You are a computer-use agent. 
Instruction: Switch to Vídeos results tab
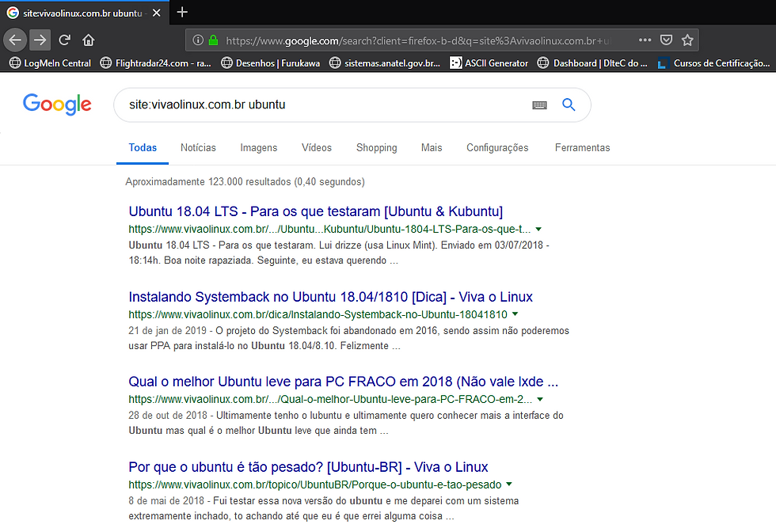316,147
